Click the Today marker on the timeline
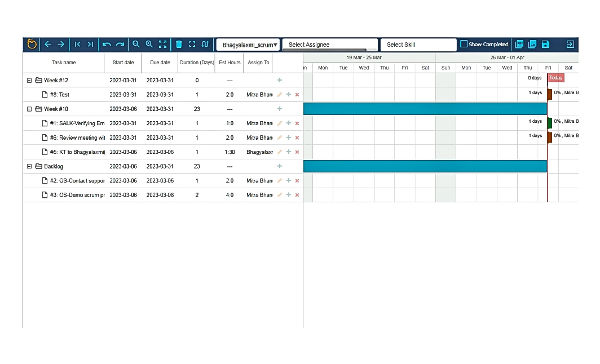Screen dimensions: 600x364 pyautogui.click(x=555, y=78)
